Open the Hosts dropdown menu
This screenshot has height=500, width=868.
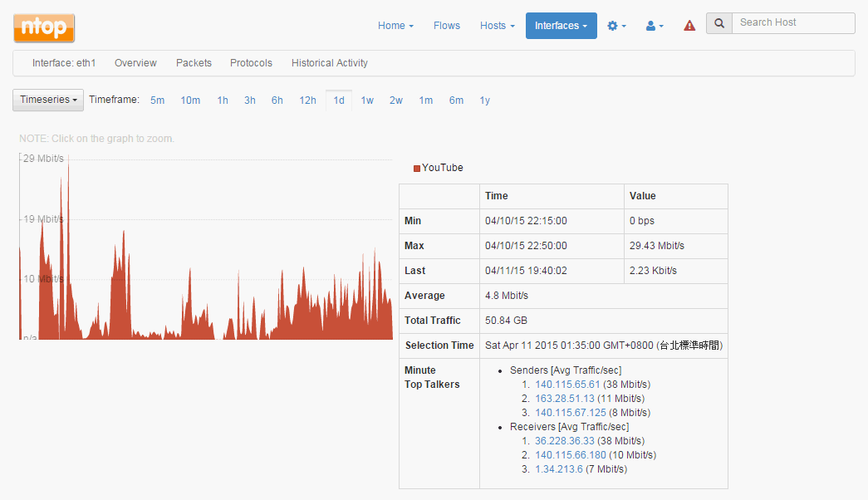pos(497,26)
